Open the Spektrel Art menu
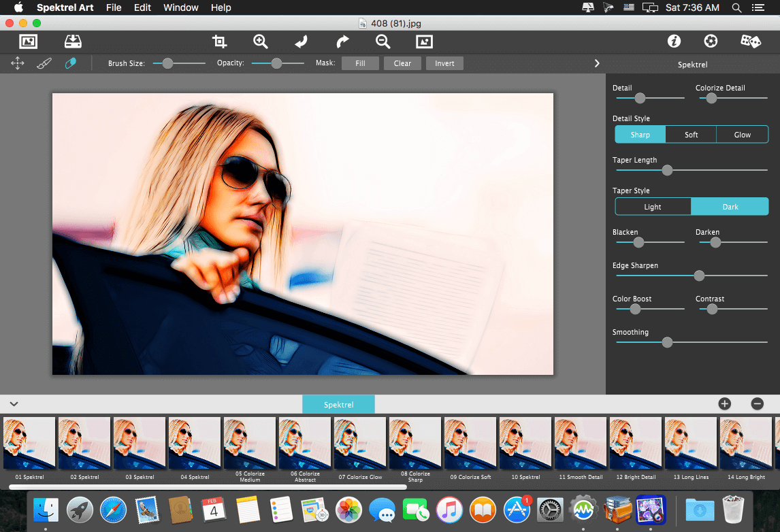Screen dimensions: 780x532 coord(65,7)
